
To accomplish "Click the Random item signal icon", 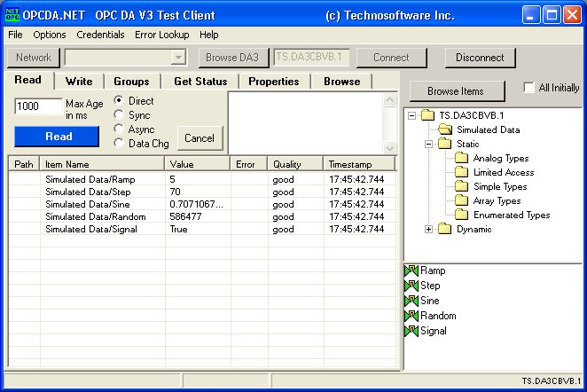I will 411,316.
